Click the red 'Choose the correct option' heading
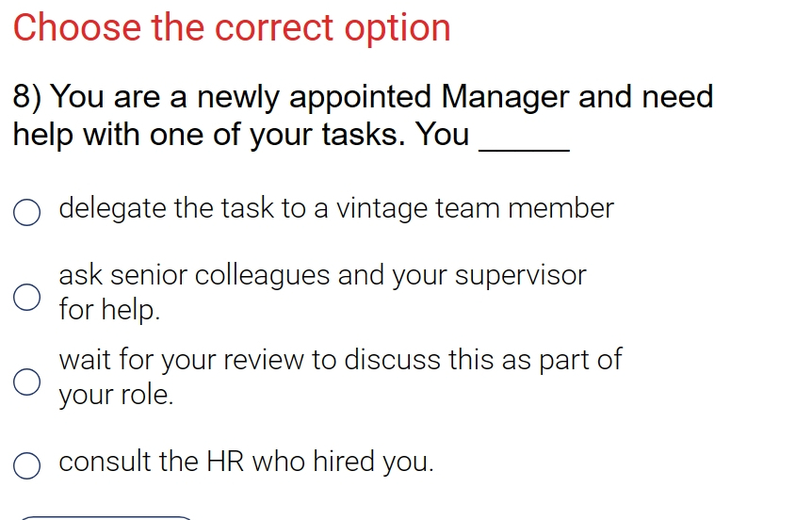Viewport: 812px width, 520px height. click(232, 28)
